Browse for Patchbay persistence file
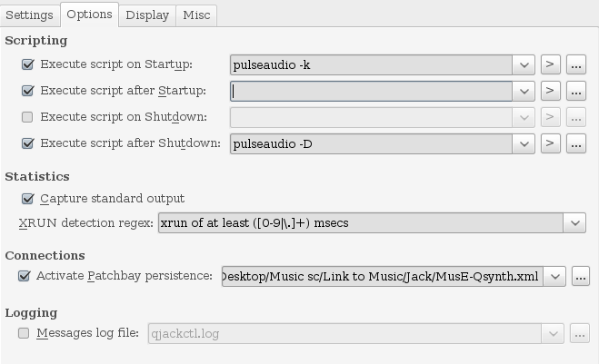 point(581,276)
